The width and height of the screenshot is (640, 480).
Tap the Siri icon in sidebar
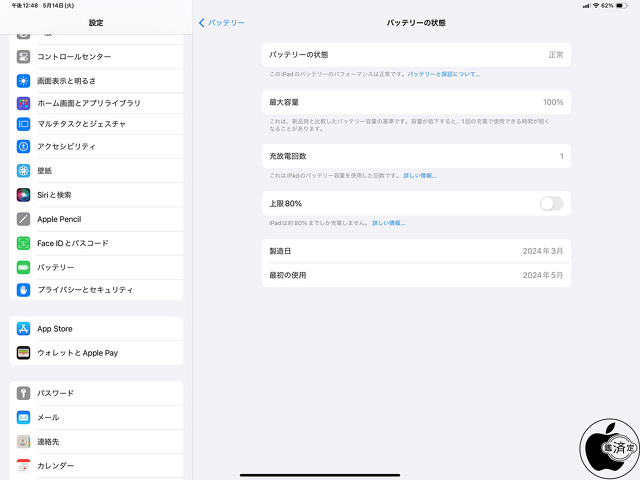[x=23, y=195]
